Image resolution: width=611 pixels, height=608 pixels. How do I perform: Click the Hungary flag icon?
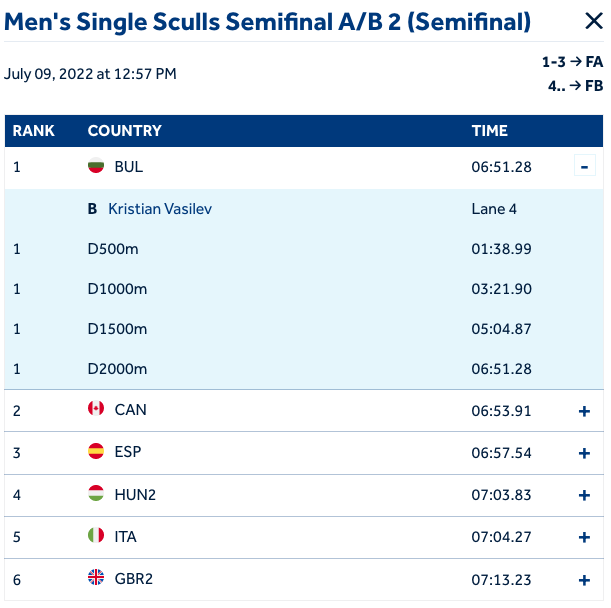pos(96,494)
